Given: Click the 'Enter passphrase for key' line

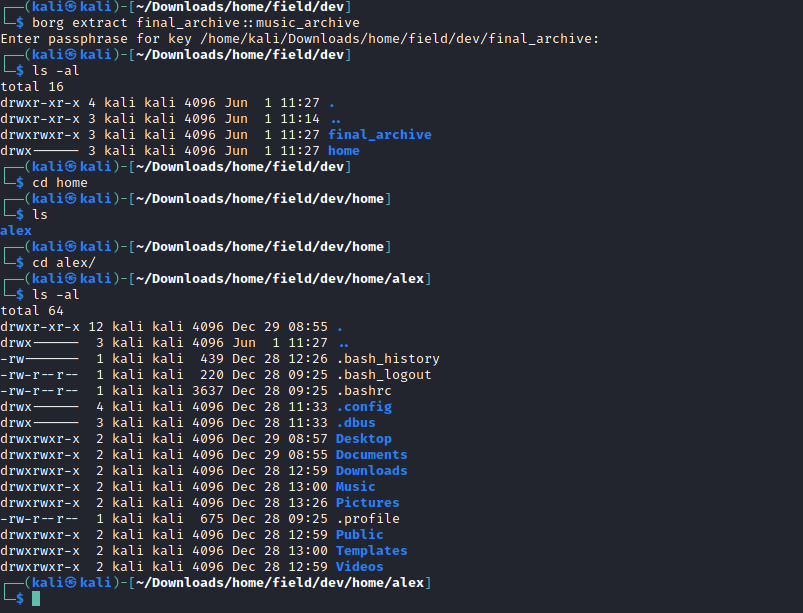Looking at the screenshot, I should pos(299,39).
